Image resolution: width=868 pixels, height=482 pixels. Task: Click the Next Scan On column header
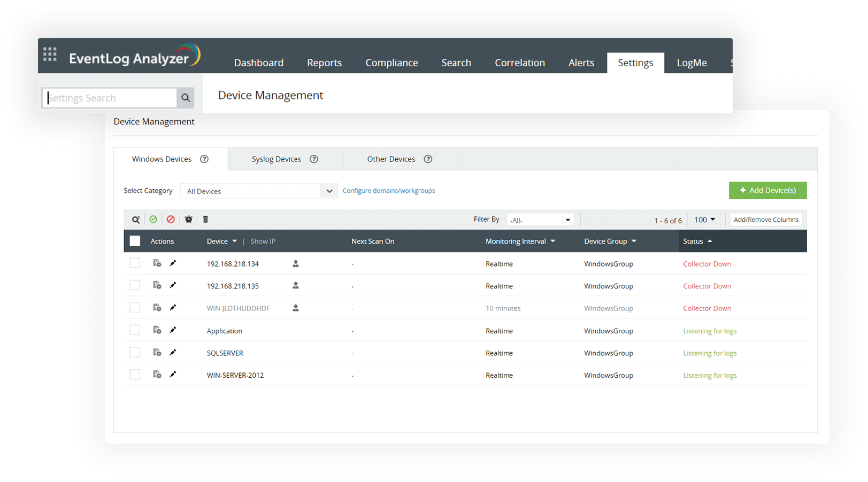click(373, 242)
